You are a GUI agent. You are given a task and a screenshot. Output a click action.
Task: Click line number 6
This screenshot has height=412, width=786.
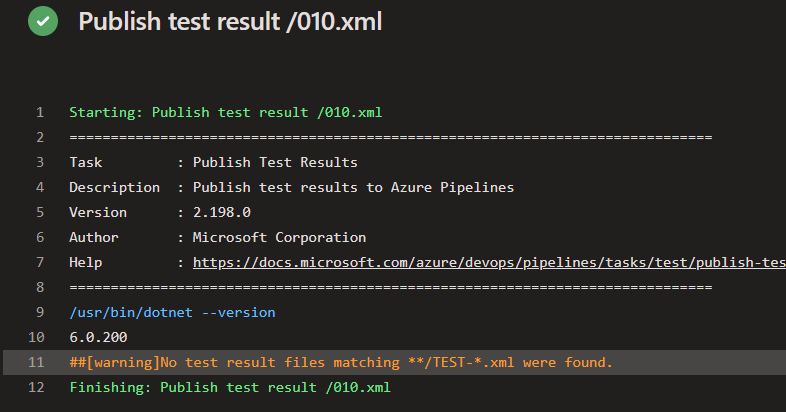tap(40, 238)
